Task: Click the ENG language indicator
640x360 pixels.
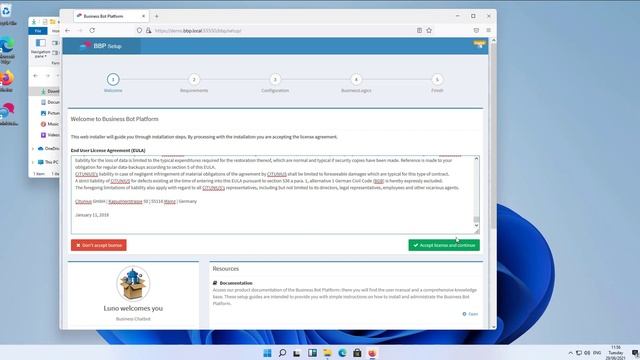Action: [x=597, y=353]
